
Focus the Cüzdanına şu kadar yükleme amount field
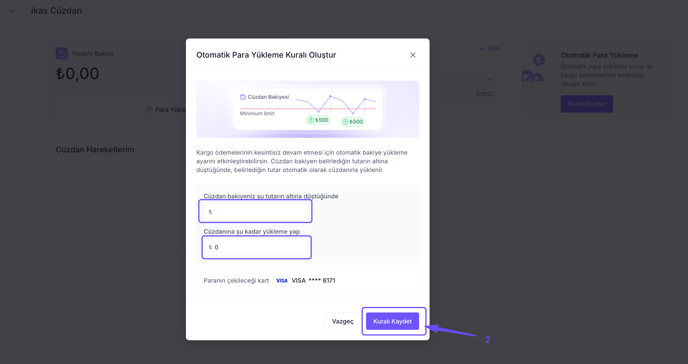tap(257, 247)
